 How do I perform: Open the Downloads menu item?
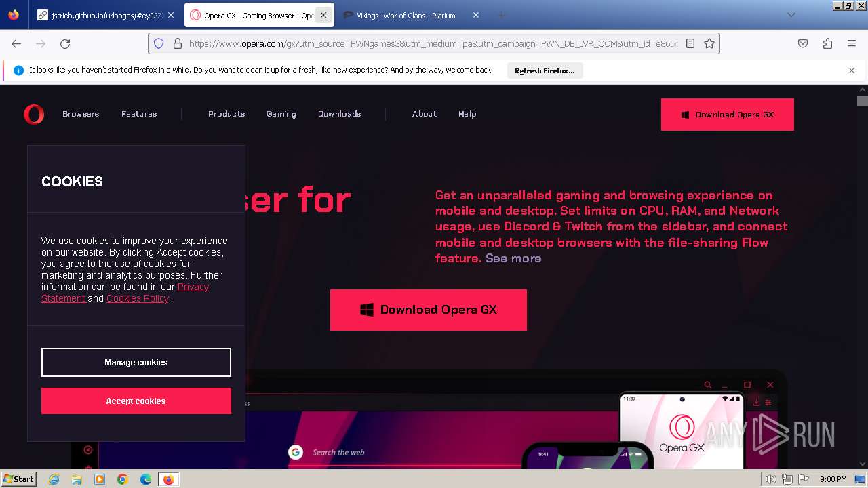[339, 114]
